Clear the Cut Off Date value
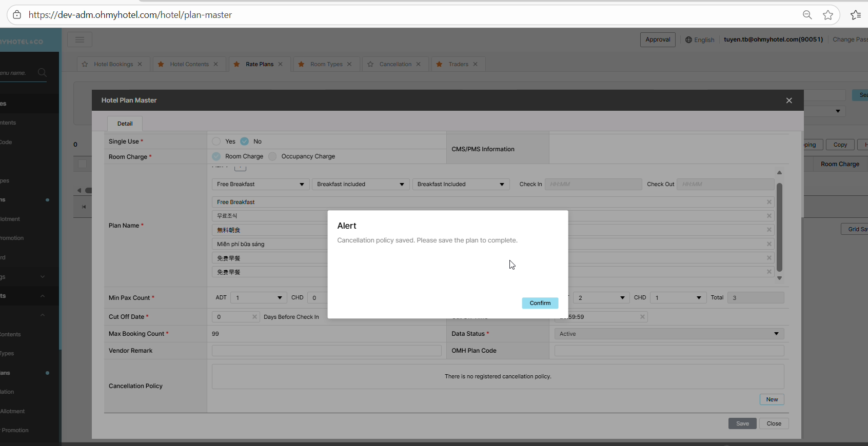Image resolution: width=868 pixels, height=446 pixels. point(254,317)
